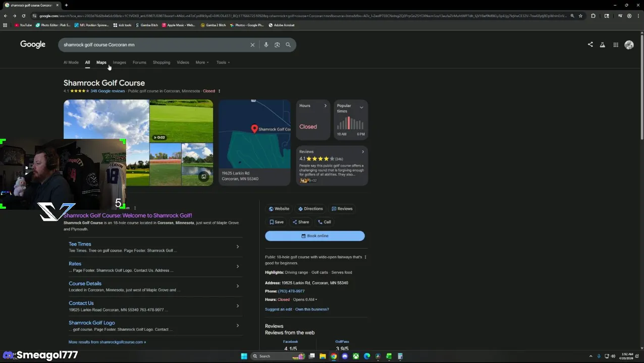Viewport: 644px width, 363px height.
Task: Open the Own this business? link
Action: click(x=312, y=310)
